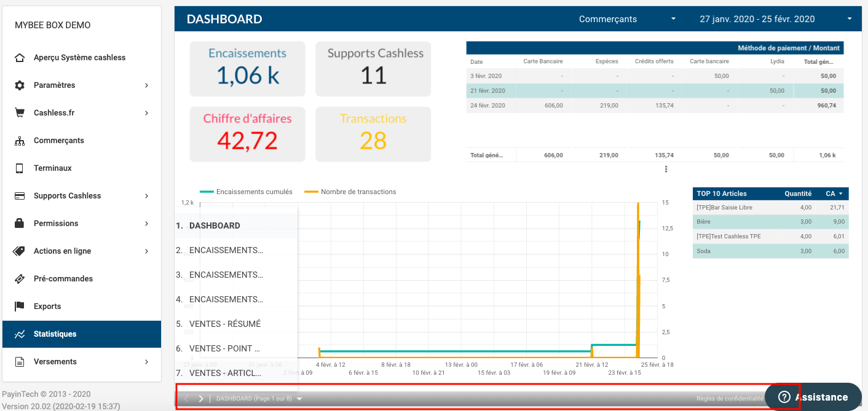The image size is (868, 411).
Task: Go to next report page arrow
Action: pos(201,399)
